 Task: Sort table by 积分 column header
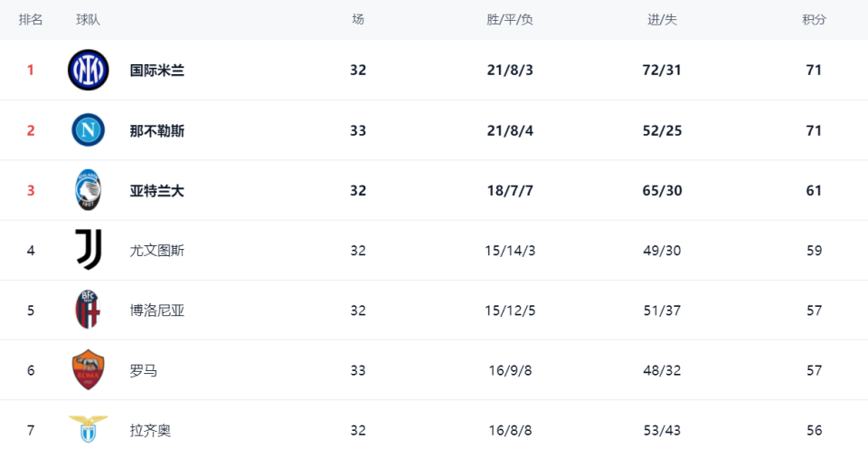coord(814,20)
